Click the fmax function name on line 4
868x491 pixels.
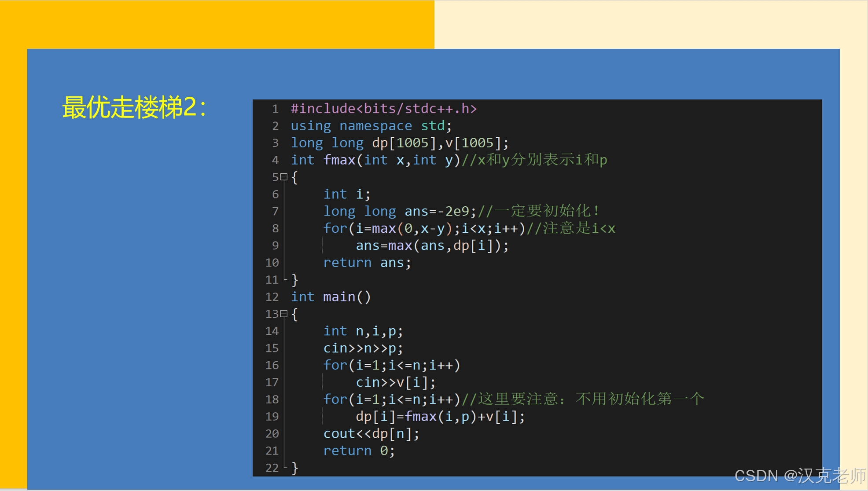[339, 160]
